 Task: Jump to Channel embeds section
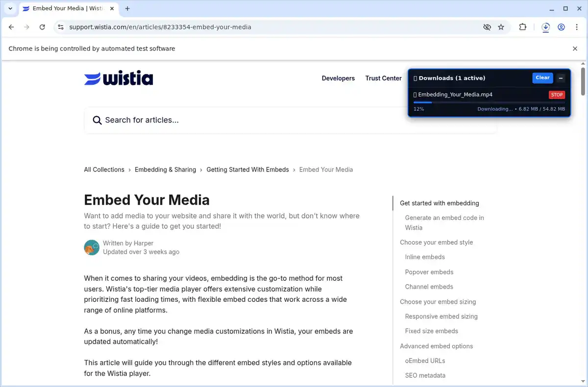pos(429,287)
